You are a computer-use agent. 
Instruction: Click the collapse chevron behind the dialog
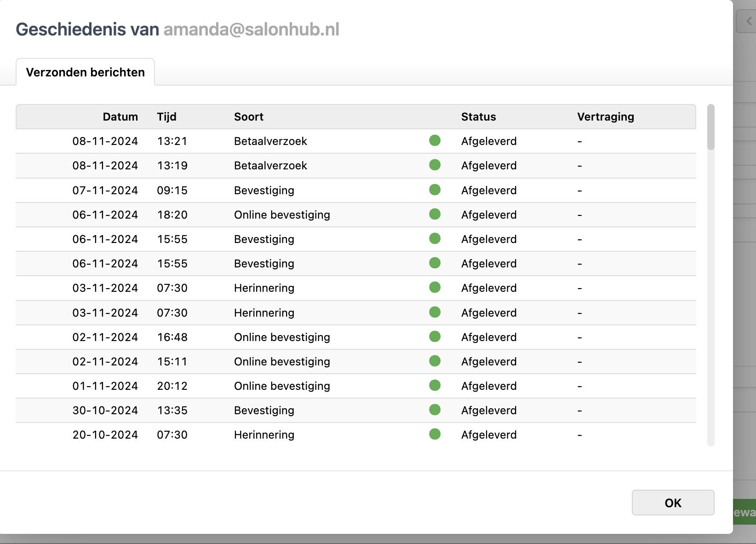point(748,21)
